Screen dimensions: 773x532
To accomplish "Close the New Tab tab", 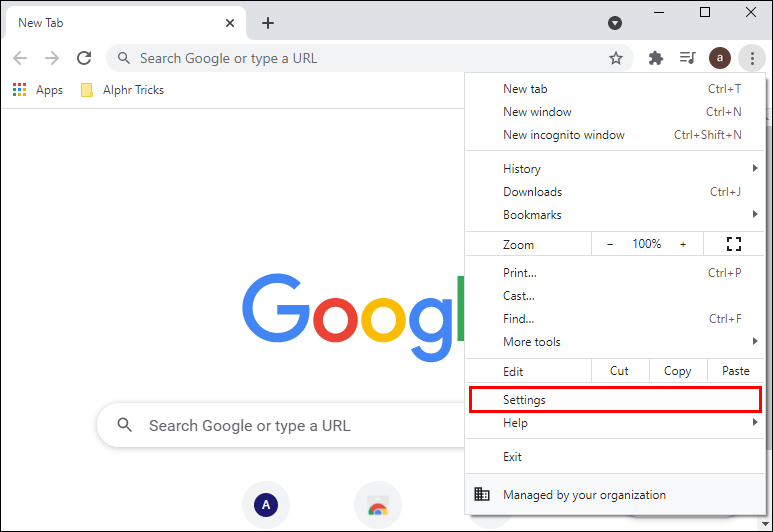I will (230, 23).
